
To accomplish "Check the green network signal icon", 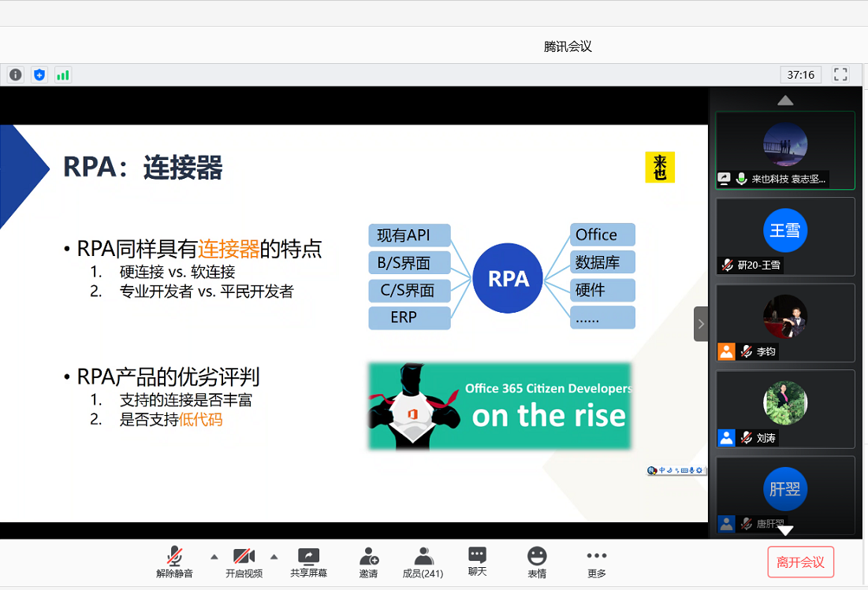I will pos(63,75).
